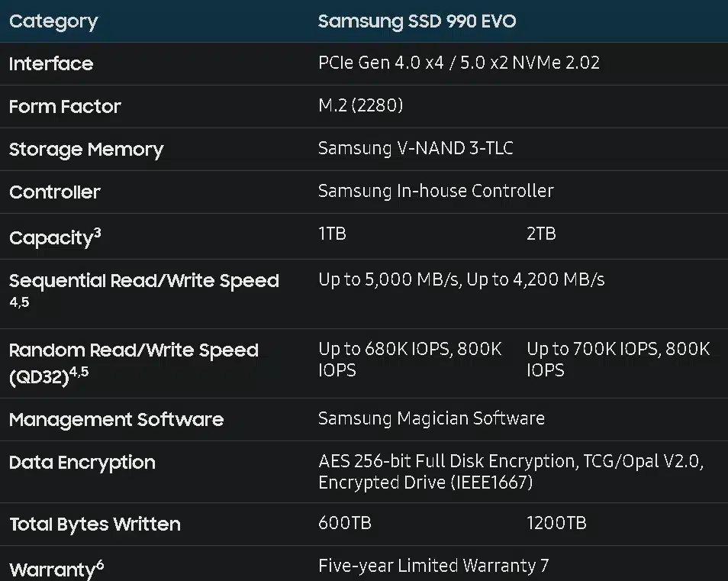Click the Samsung In-house Controller text
The height and width of the screenshot is (581, 728).
tap(436, 191)
